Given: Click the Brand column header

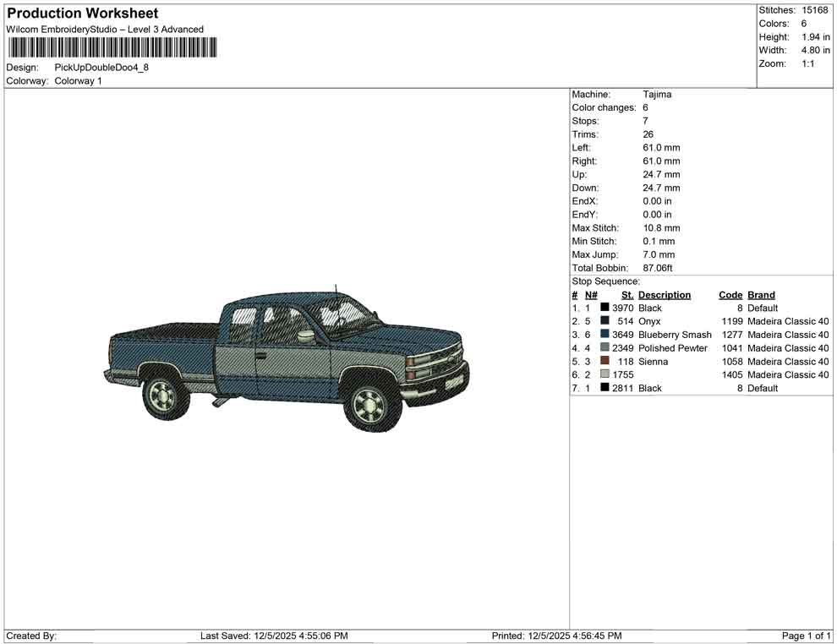Looking at the screenshot, I should [760, 294].
